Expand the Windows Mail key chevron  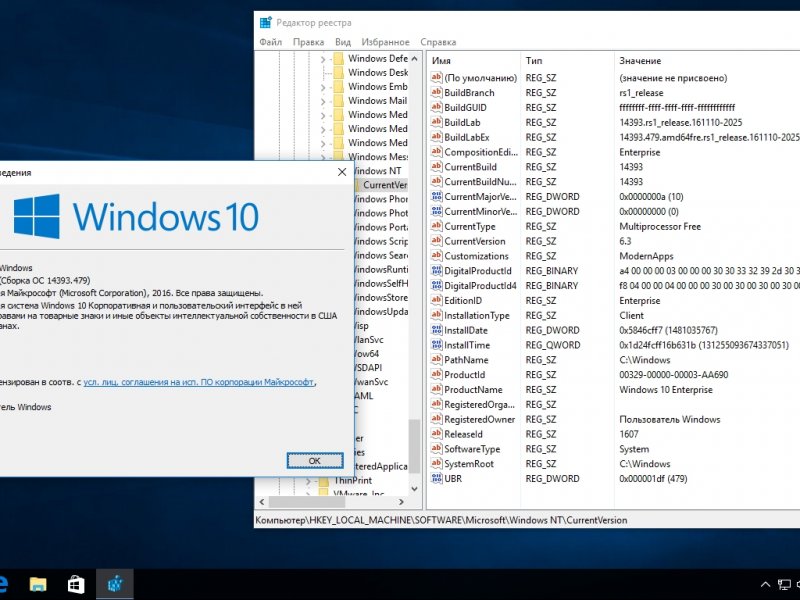(x=322, y=102)
